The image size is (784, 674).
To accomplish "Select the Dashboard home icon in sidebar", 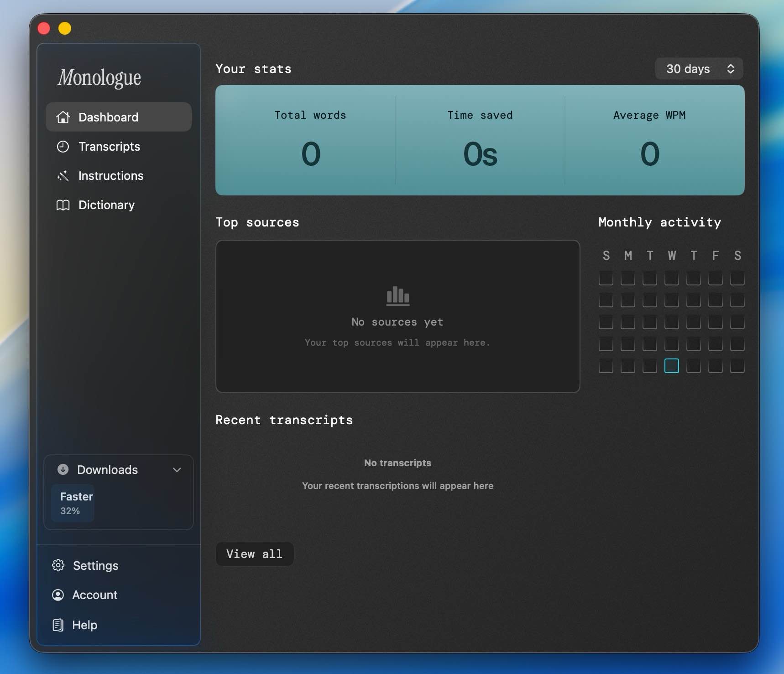I will [x=63, y=117].
